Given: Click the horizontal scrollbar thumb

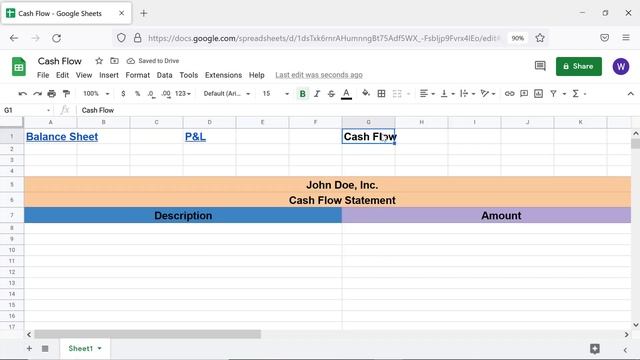Looking at the screenshot, I should [x=147, y=334].
